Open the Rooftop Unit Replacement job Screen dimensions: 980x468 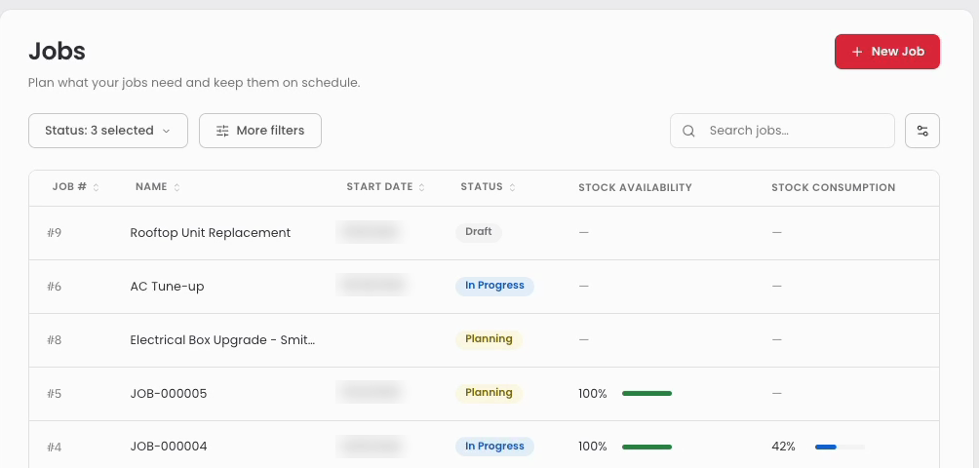coord(210,232)
